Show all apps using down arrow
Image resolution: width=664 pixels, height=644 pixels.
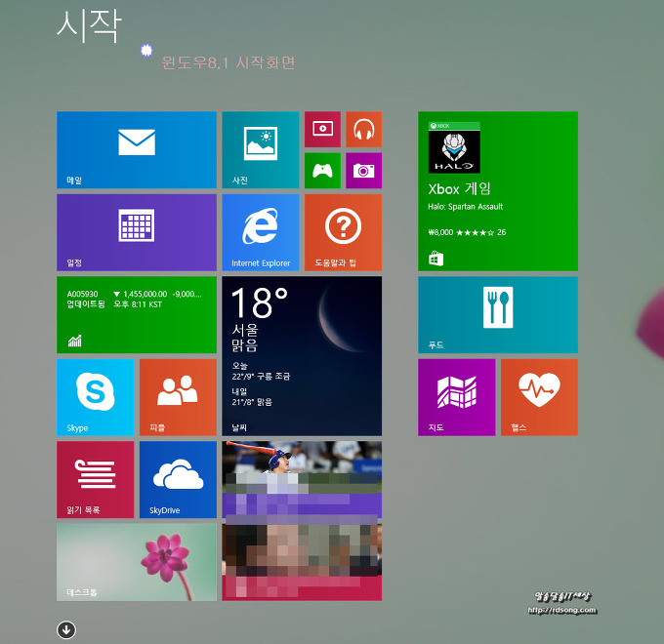(65, 629)
